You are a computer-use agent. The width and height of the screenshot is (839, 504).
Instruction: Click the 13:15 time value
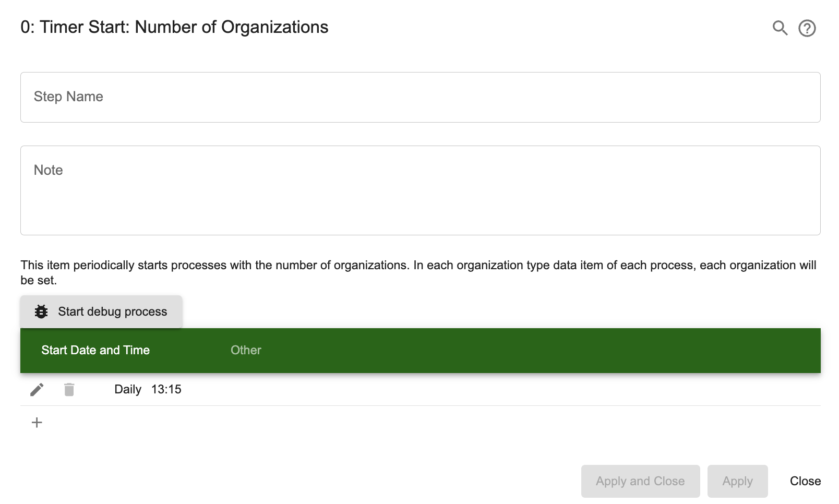(x=166, y=390)
